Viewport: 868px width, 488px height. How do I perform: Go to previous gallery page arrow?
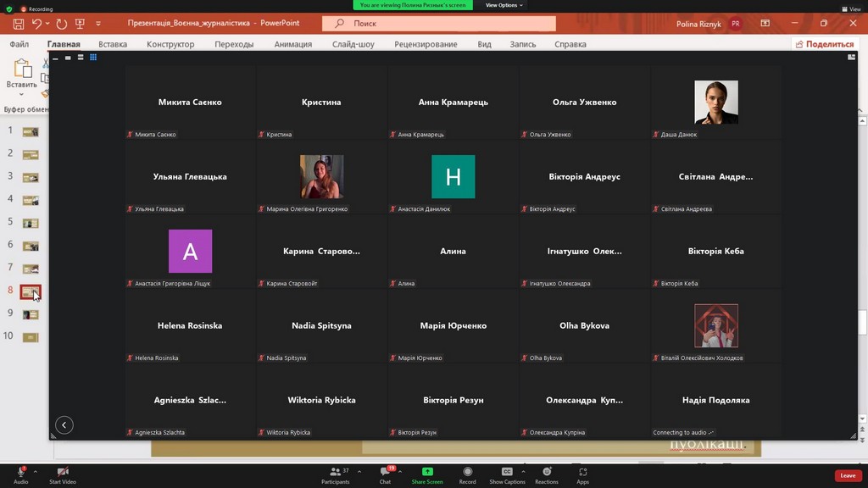click(64, 424)
